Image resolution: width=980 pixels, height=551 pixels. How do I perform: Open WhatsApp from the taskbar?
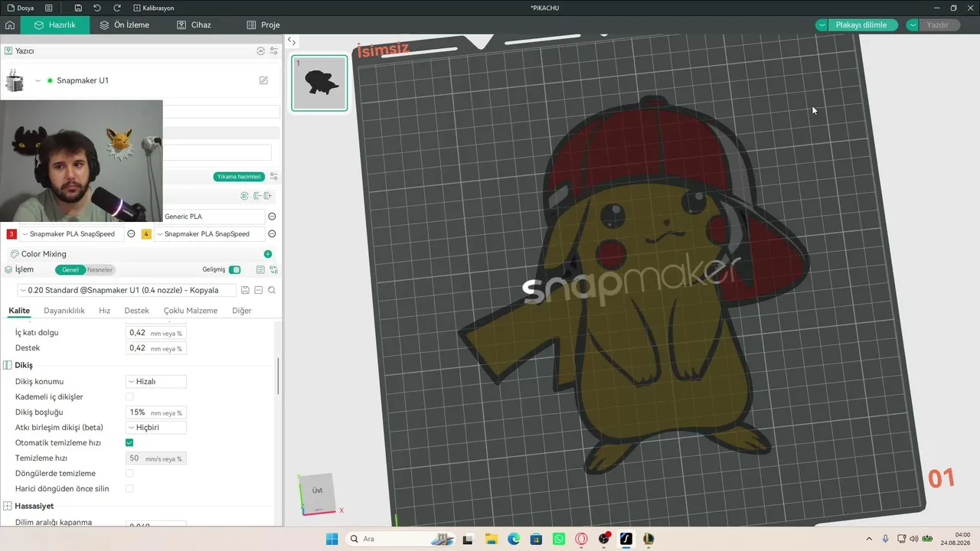tap(559, 539)
